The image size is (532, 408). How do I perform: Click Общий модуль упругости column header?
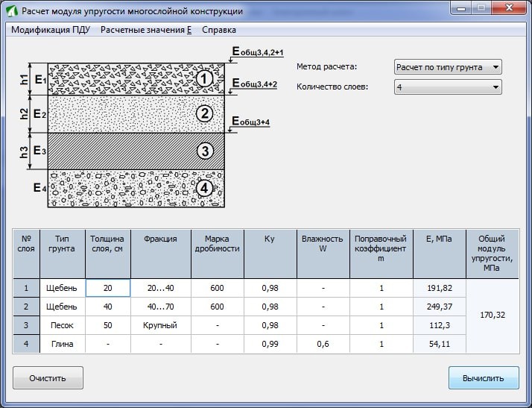click(493, 254)
